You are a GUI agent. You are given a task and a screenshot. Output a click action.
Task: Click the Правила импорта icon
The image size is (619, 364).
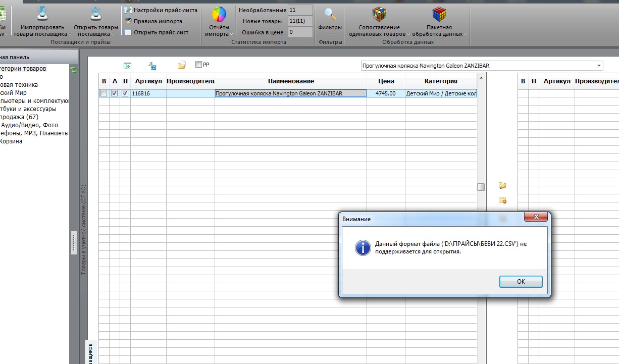(x=128, y=21)
